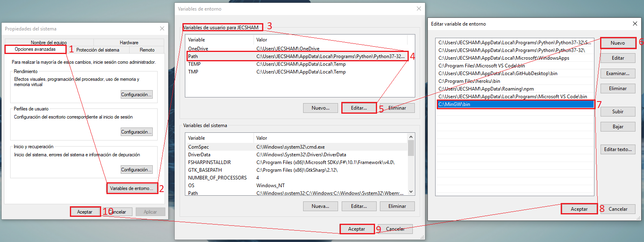This screenshot has width=644, height=242.
Task: Select the ComSpec system variable
Action: pos(296,147)
